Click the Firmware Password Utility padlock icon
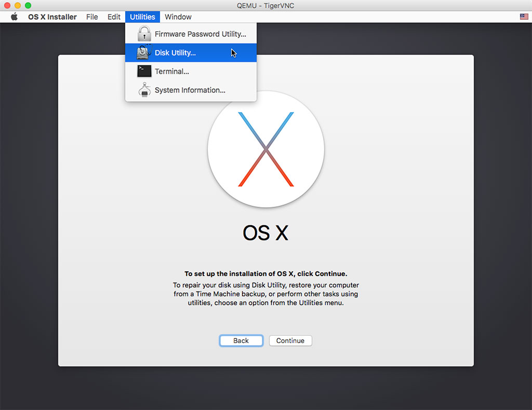The width and height of the screenshot is (532, 410). click(144, 34)
